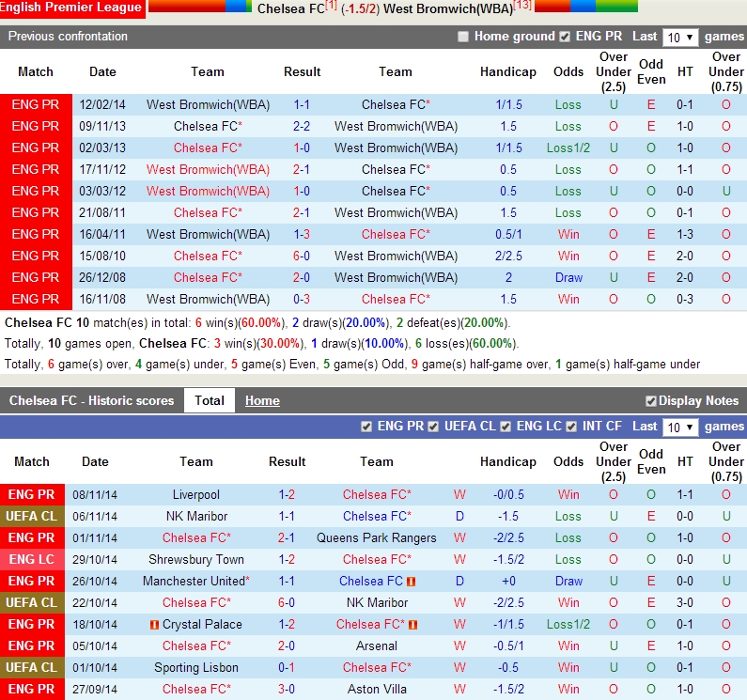Click West Bromwich(WBA) in 12/02/14 row
The height and width of the screenshot is (700, 747).
coord(208,105)
